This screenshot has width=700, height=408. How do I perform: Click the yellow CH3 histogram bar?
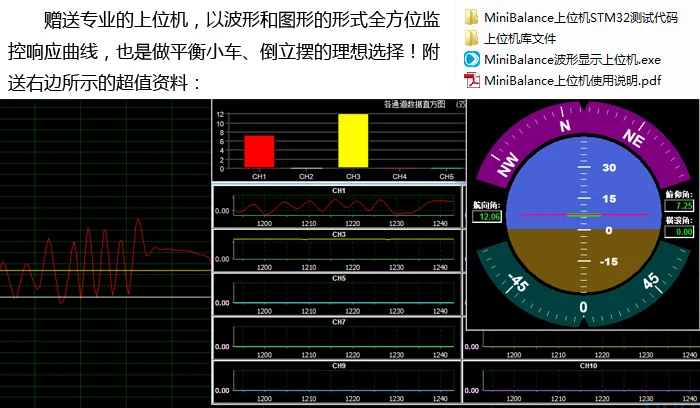(x=353, y=141)
